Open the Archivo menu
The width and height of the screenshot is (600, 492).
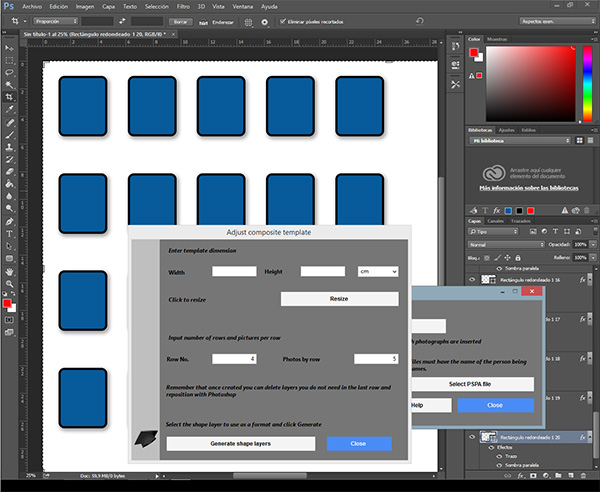pyautogui.click(x=32, y=7)
